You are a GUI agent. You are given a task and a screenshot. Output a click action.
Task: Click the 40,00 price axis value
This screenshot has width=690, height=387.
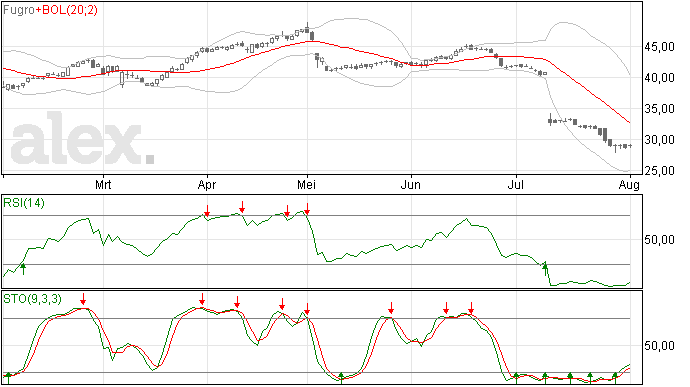pyautogui.click(x=659, y=78)
